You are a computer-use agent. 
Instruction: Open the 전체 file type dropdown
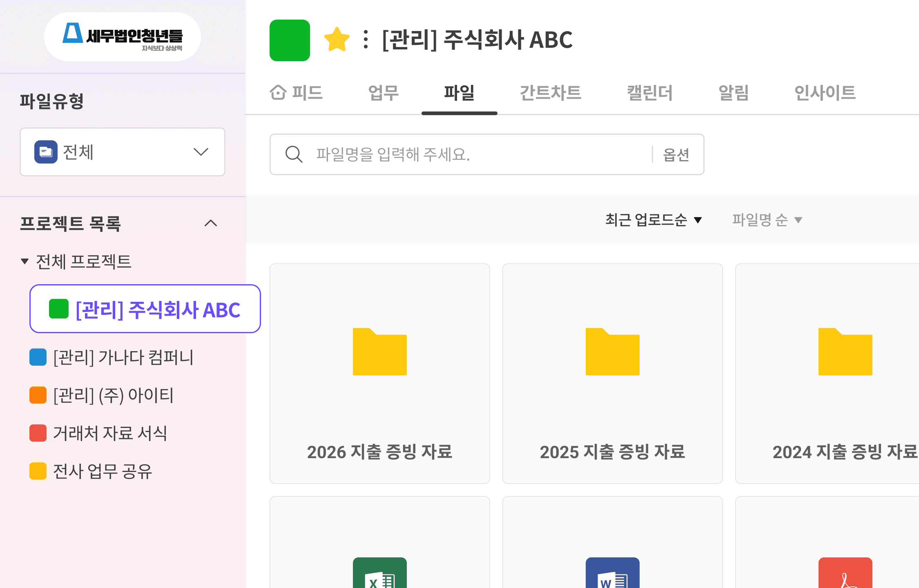[x=123, y=152]
